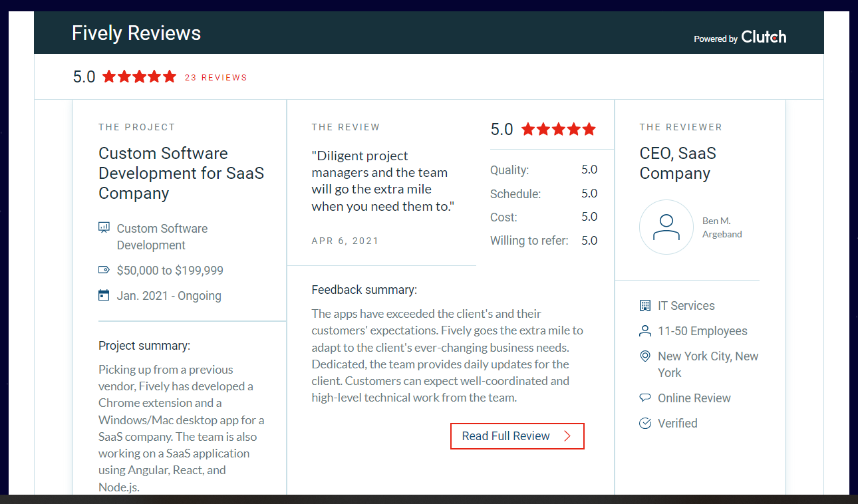858x504 pixels.
Task: Click the 5.0 score in The Review panel
Action: tap(501, 129)
